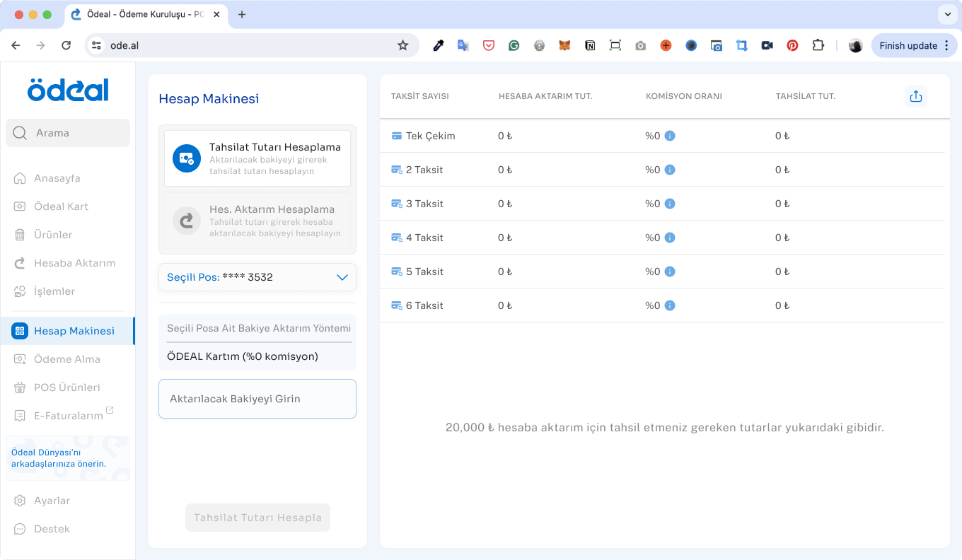Open a new browser tab
The image size is (962, 560).
tap(242, 14)
